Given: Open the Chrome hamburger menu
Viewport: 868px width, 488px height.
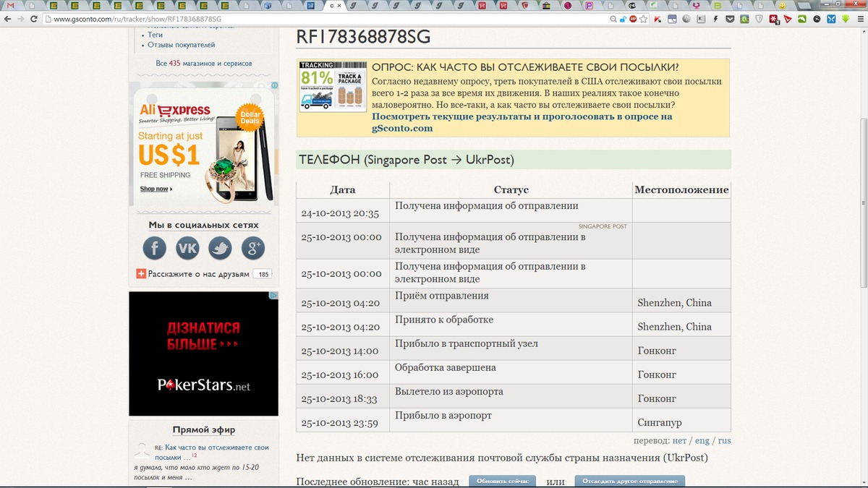Looking at the screenshot, I should (859, 19).
